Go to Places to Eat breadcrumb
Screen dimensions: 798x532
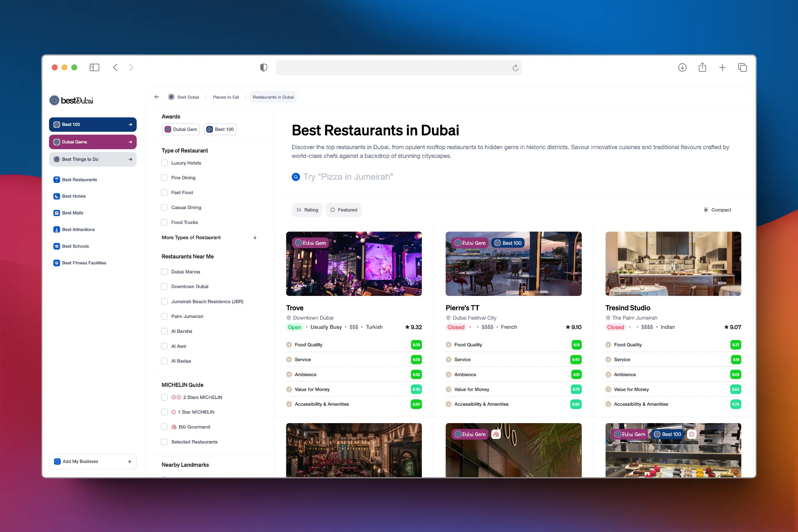click(x=226, y=97)
